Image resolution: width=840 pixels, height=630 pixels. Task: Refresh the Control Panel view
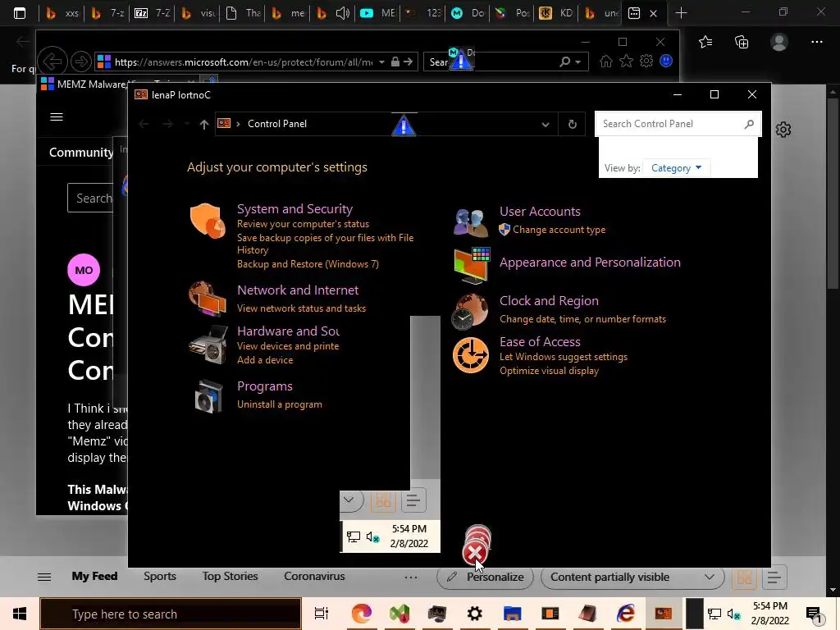tap(572, 125)
